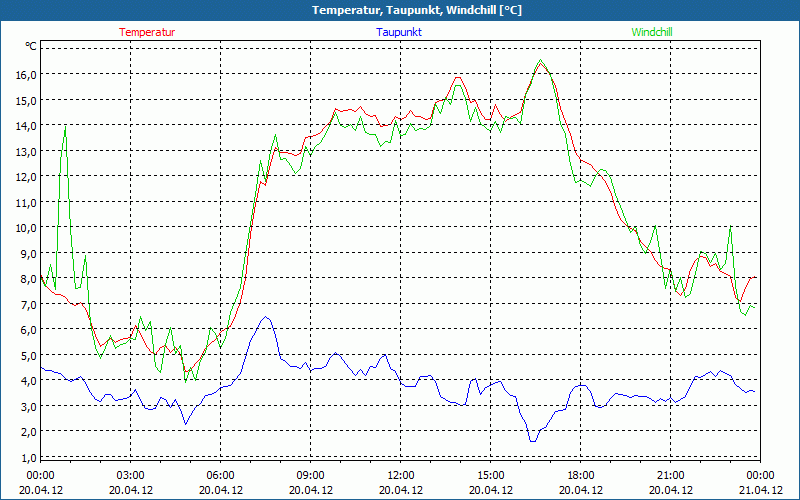Click the 1,0 y-axis value

[x=29, y=457]
